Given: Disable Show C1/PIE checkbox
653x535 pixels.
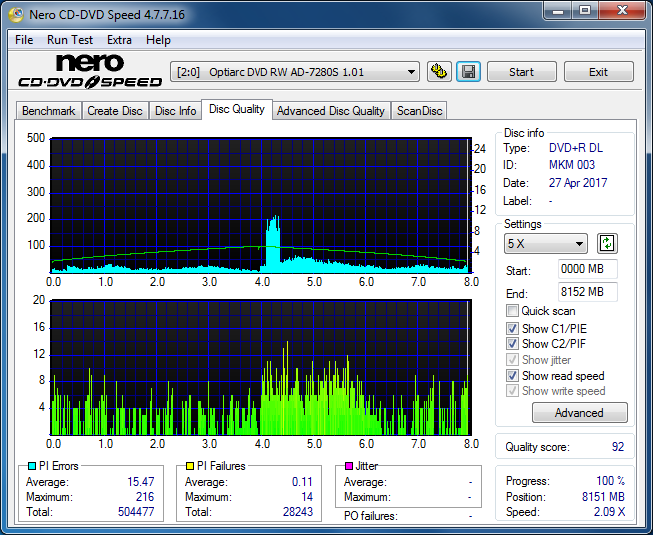Looking at the screenshot, I should (x=512, y=328).
